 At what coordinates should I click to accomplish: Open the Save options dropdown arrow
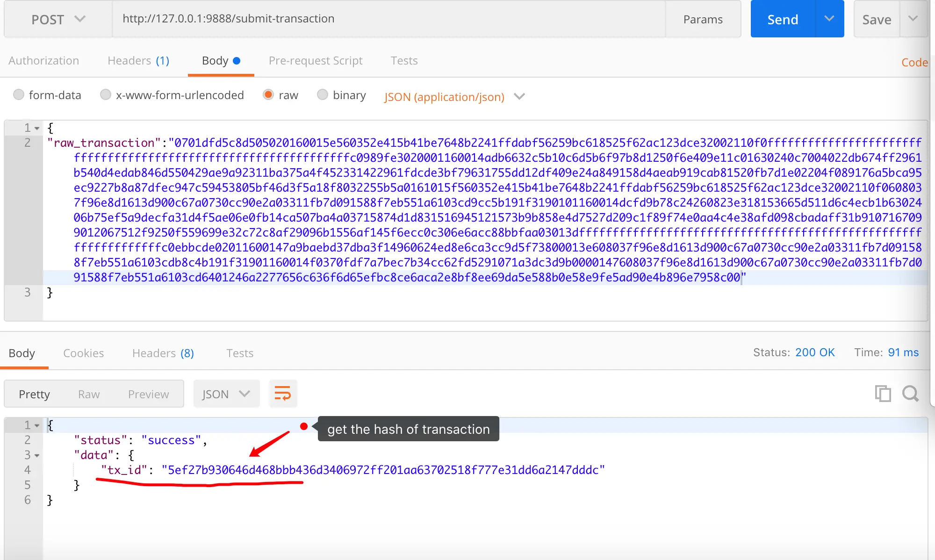click(913, 19)
